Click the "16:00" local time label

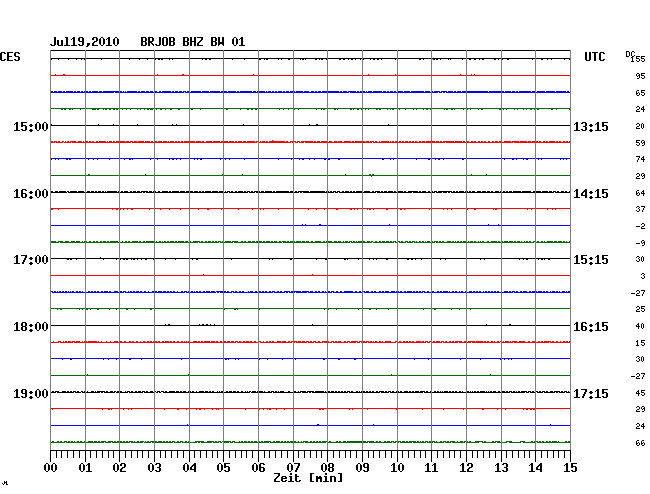click(31, 194)
